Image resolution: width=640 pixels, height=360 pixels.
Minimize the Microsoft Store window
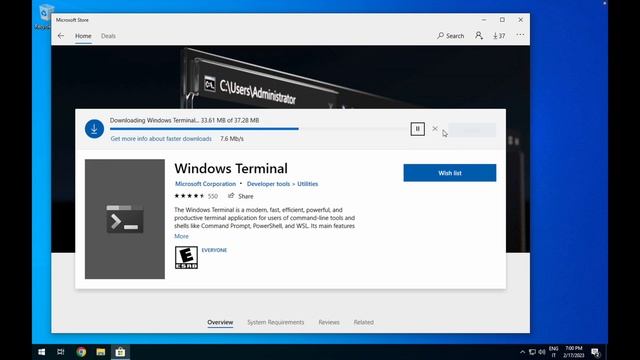(x=484, y=20)
